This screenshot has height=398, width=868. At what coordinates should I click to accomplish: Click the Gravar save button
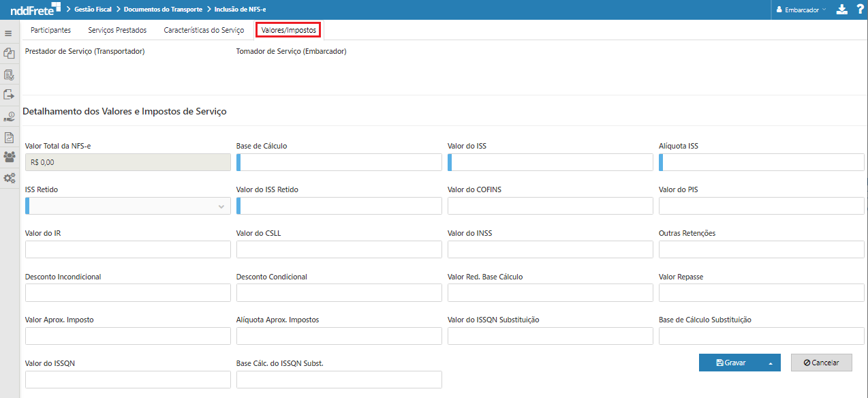(730, 363)
